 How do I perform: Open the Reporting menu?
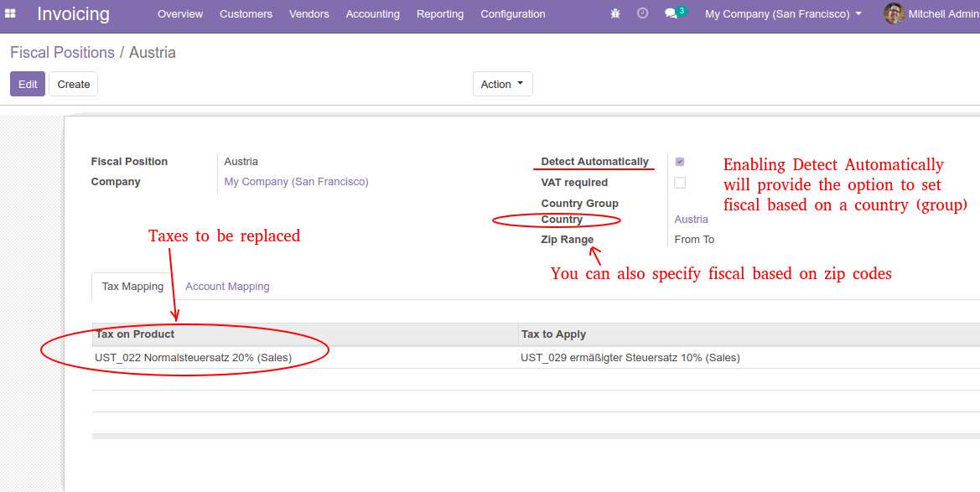pyautogui.click(x=440, y=13)
